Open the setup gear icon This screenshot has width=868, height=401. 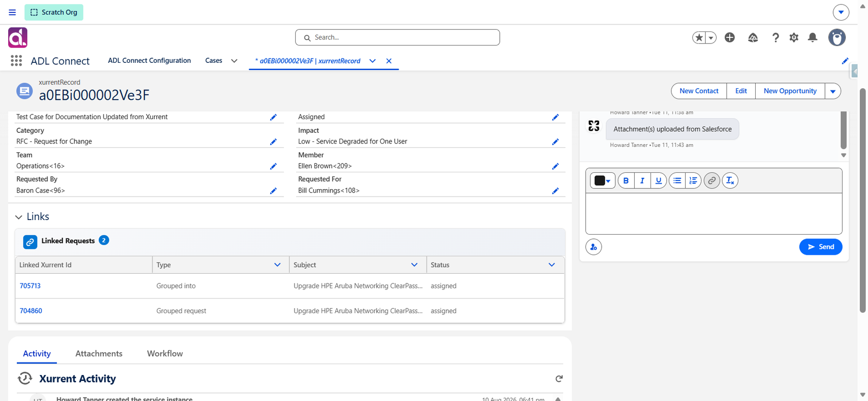794,37
